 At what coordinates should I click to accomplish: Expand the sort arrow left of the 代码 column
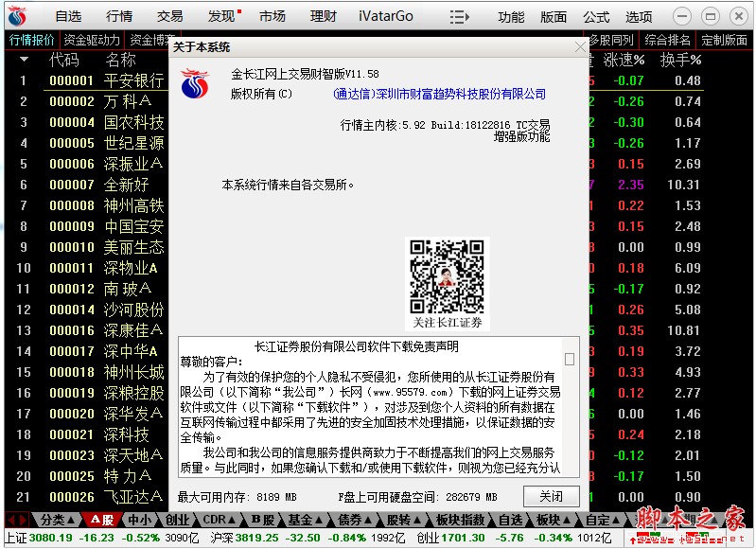click(x=24, y=60)
